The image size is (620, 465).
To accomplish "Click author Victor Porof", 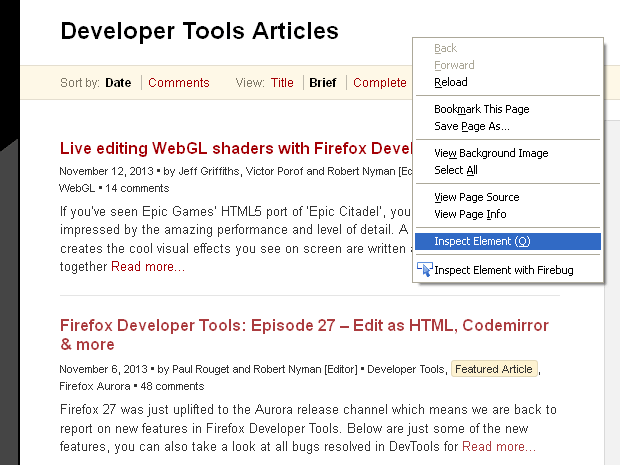I will (x=274, y=171).
